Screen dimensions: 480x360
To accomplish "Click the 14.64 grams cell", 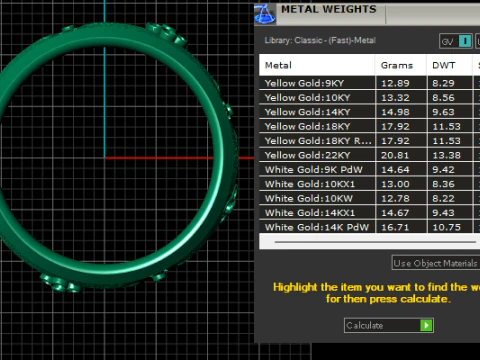I will pos(401,169).
